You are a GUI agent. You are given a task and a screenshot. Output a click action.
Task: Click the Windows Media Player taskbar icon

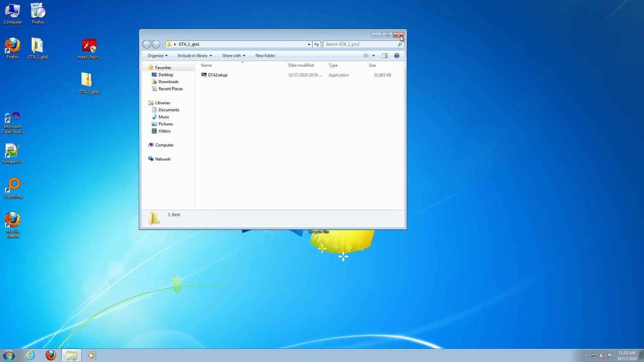click(x=91, y=355)
